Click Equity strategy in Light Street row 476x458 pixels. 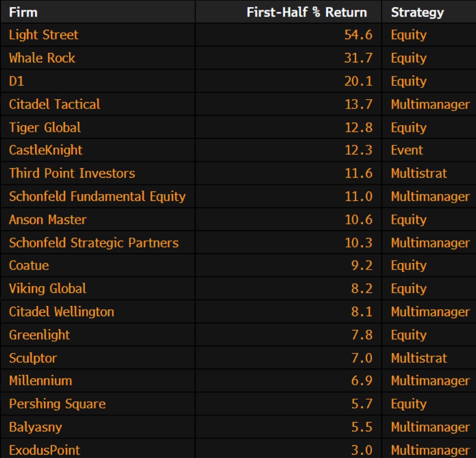[409, 35]
